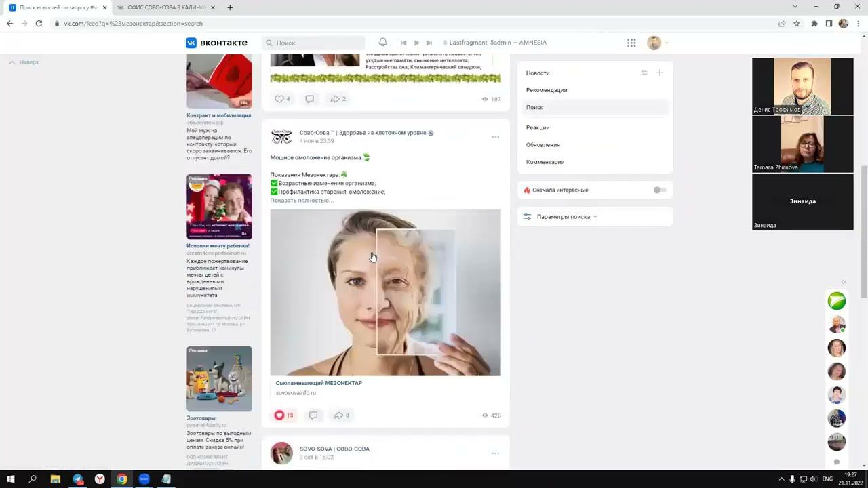
Task: Open the SOVO-SOVA post author avatar
Action: click(x=281, y=453)
